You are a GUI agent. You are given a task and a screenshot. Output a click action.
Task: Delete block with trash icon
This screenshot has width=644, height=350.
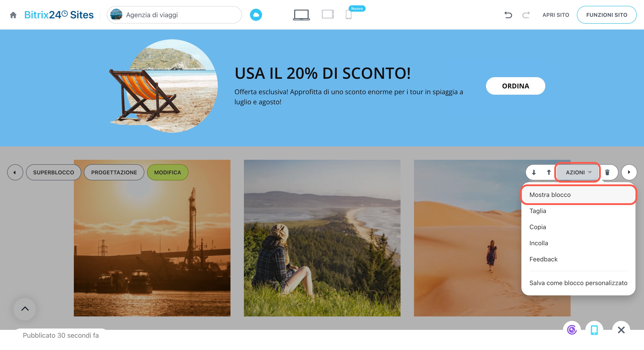pyautogui.click(x=607, y=172)
